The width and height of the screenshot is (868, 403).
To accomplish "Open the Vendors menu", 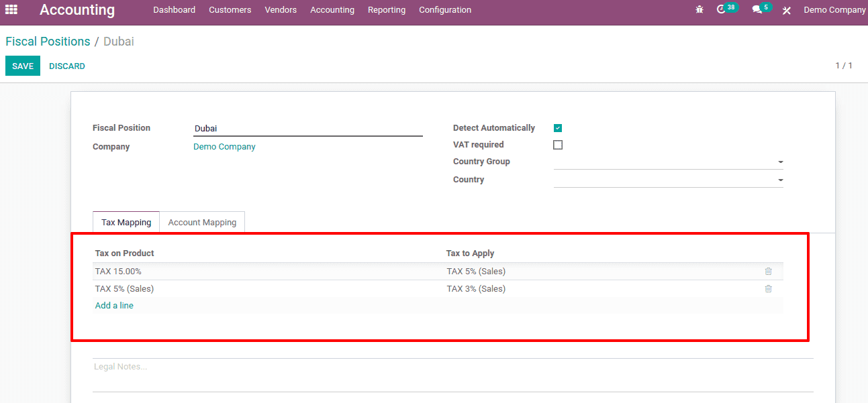I will point(281,10).
